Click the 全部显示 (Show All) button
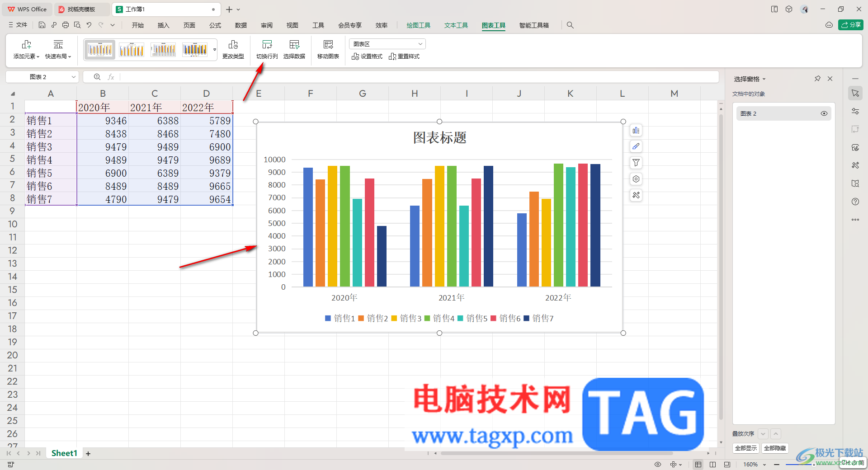868x470 pixels. (x=746, y=448)
